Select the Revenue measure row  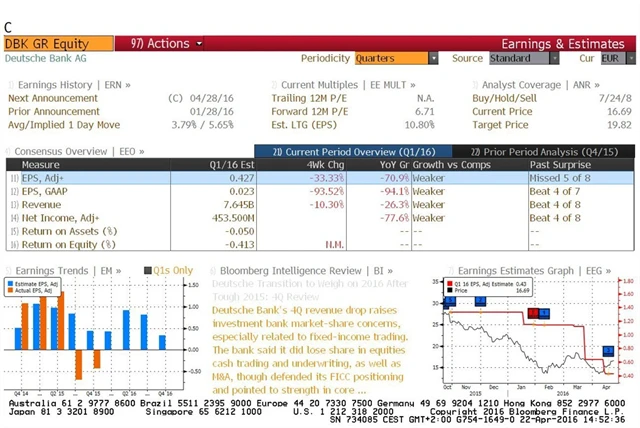tap(320, 204)
